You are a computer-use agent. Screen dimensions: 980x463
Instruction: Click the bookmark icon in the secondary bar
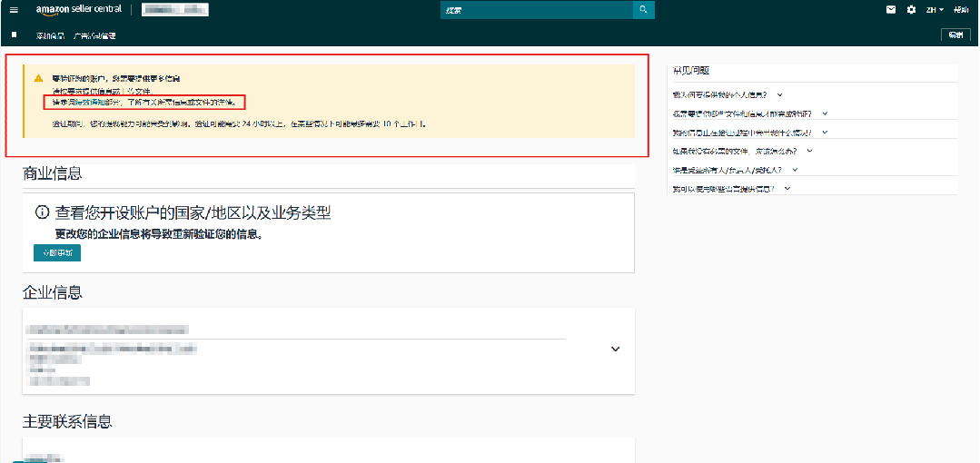[14, 34]
